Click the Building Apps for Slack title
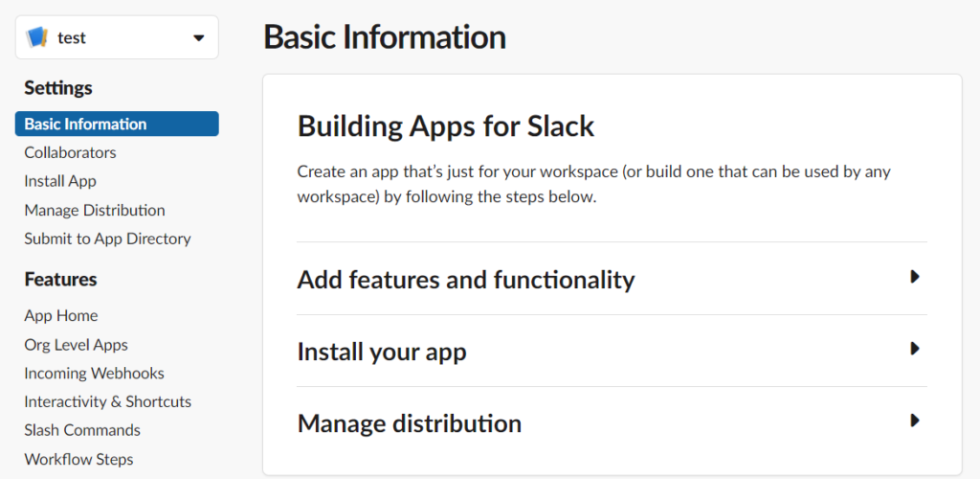This screenshot has width=980, height=479. coord(446,125)
